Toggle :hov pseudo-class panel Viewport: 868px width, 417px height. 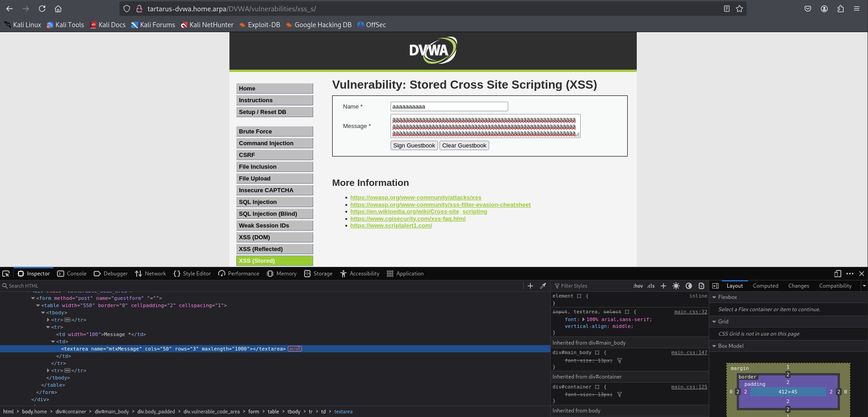(638, 286)
